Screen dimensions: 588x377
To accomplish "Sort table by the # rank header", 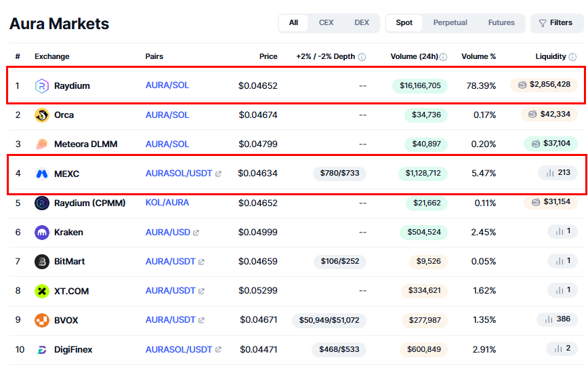I will click(18, 56).
